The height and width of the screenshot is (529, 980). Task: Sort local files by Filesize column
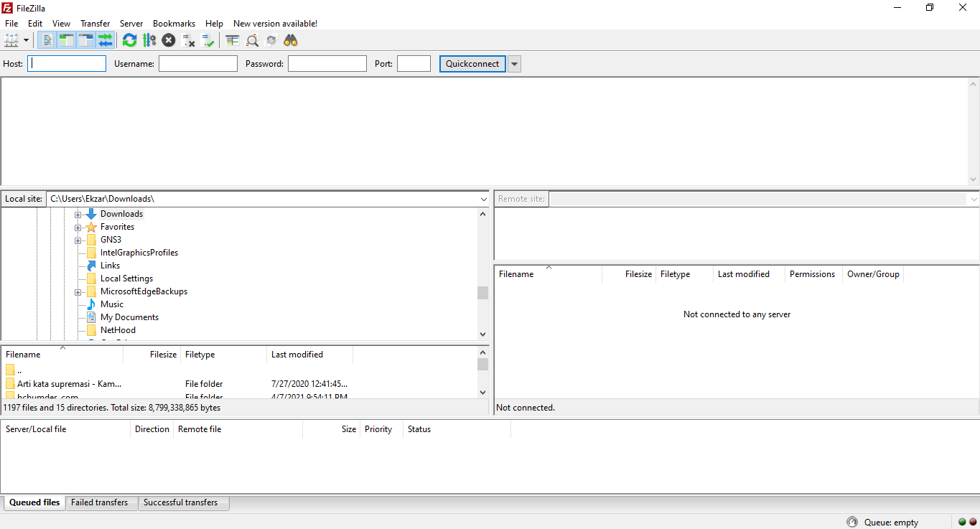point(152,355)
